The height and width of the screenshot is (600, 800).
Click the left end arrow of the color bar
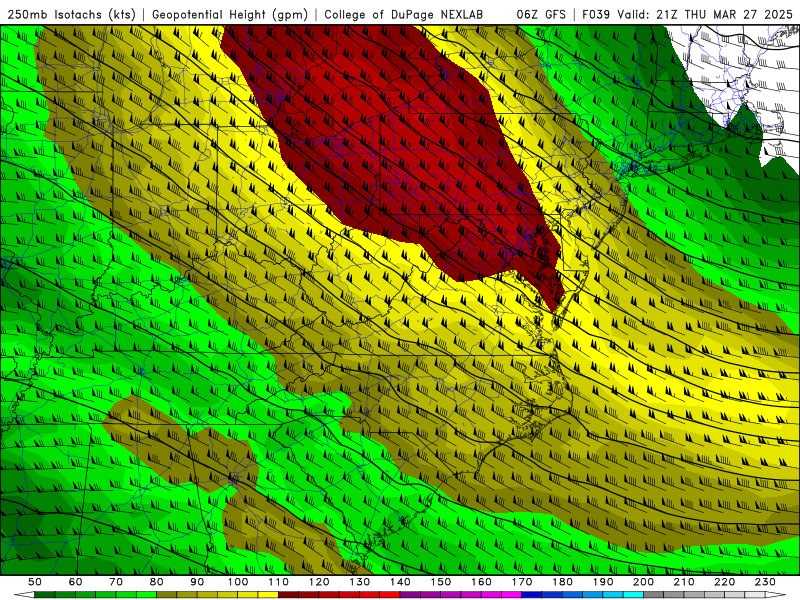point(24,595)
